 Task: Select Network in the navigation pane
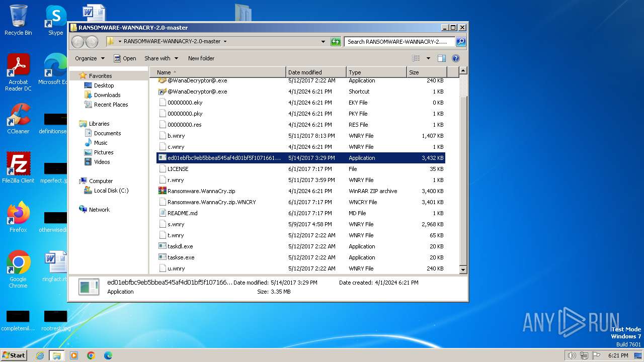[99, 210]
